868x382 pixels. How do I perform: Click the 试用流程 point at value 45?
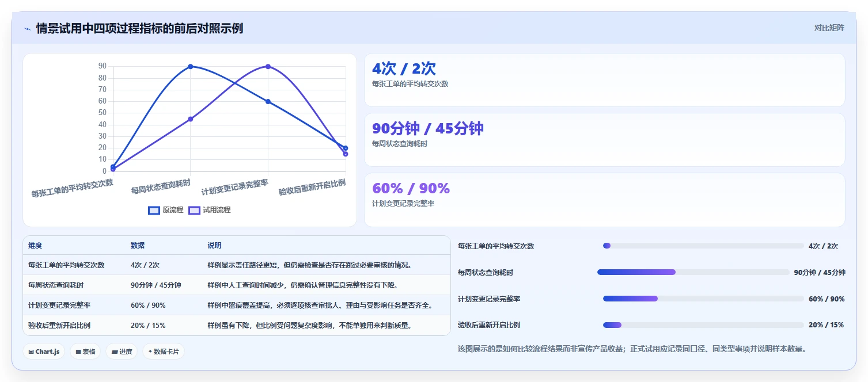(x=190, y=119)
